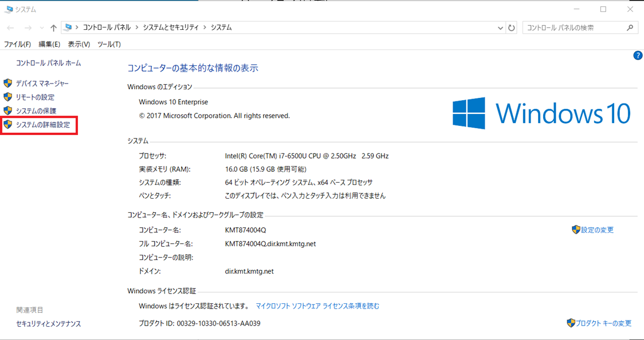Click shield icon next to プロダクト キーの変更
The width and height of the screenshot is (644, 340).
coord(571,323)
